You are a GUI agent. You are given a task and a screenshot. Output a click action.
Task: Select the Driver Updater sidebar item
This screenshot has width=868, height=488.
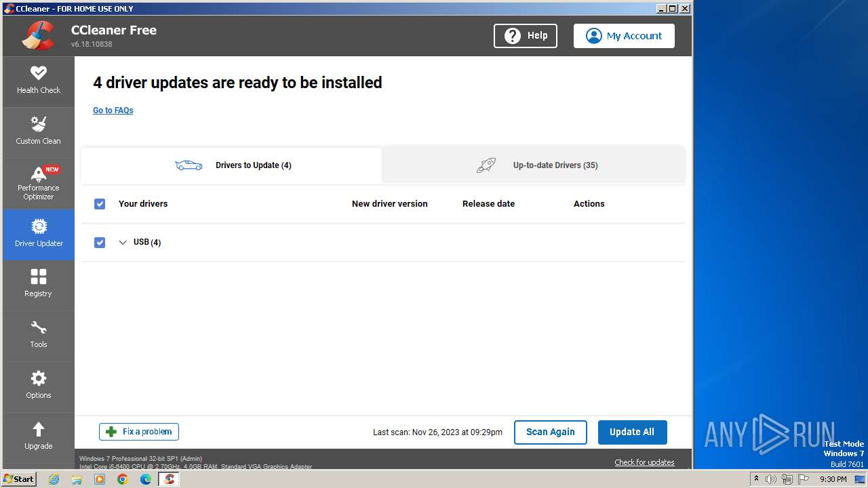coord(39,234)
